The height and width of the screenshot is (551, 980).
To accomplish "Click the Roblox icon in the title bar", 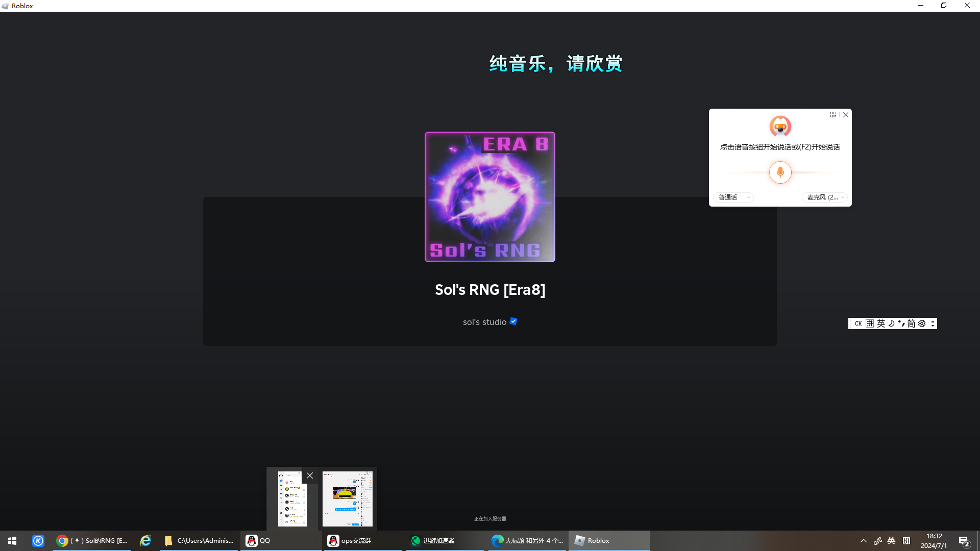I will pyautogui.click(x=5, y=6).
